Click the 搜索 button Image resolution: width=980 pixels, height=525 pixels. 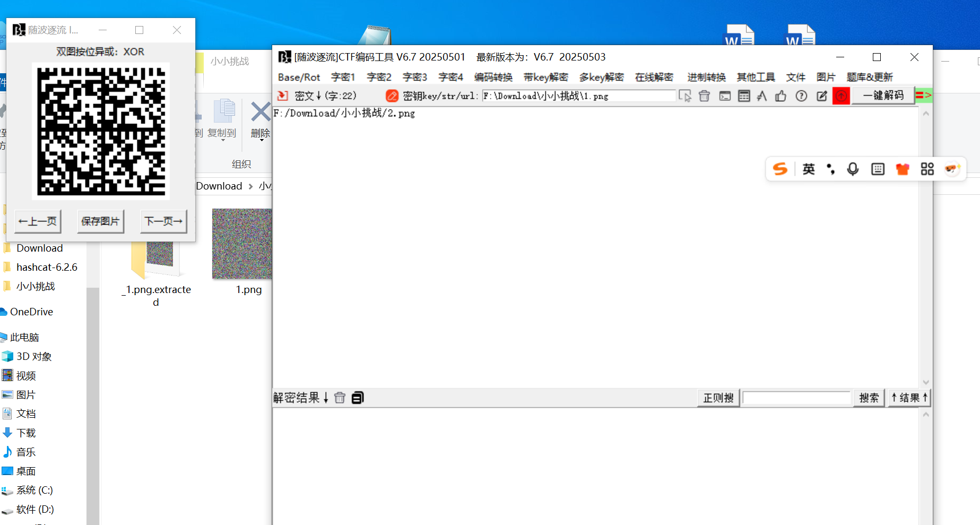pos(869,398)
